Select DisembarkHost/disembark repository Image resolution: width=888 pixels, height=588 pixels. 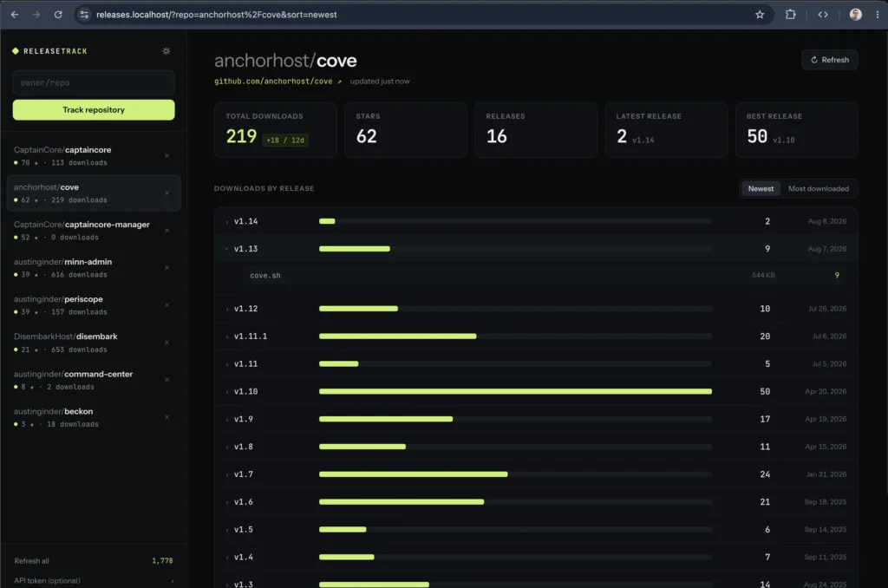tap(94, 343)
